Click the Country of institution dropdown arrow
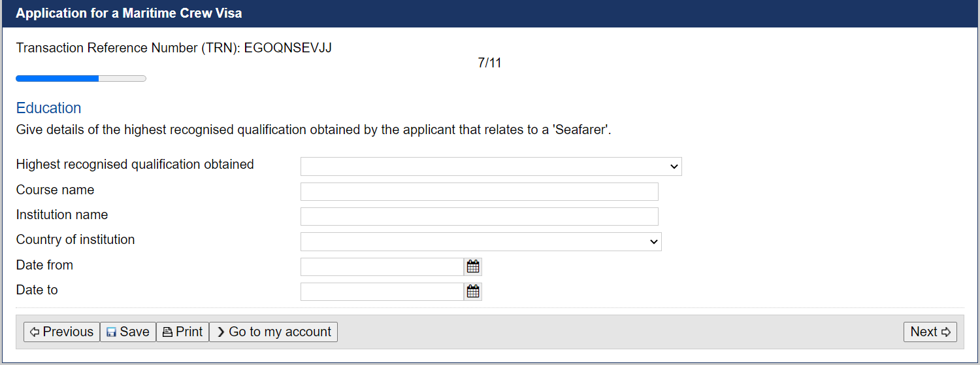 coord(654,242)
